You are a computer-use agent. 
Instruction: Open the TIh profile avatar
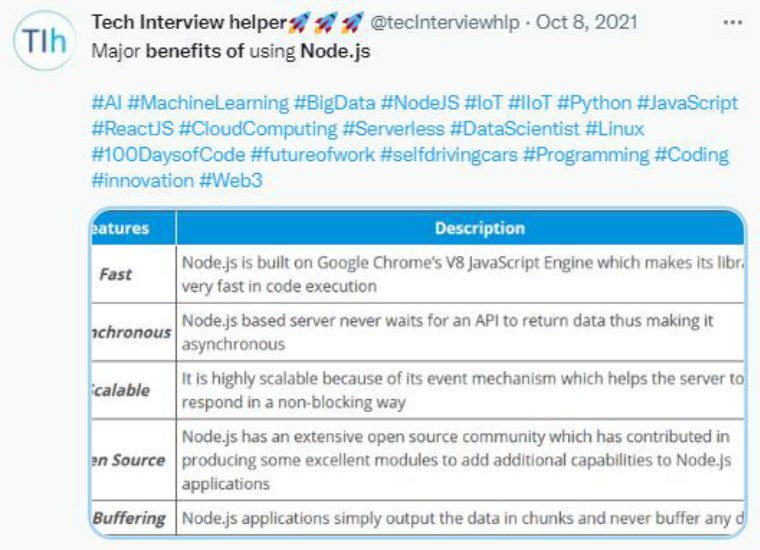tap(44, 40)
